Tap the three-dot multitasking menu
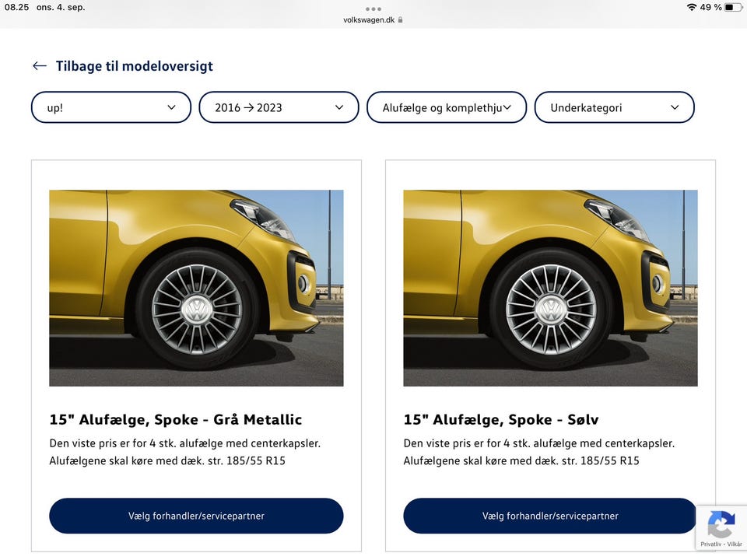This screenshot has height=560, width=747. (373, 9)
